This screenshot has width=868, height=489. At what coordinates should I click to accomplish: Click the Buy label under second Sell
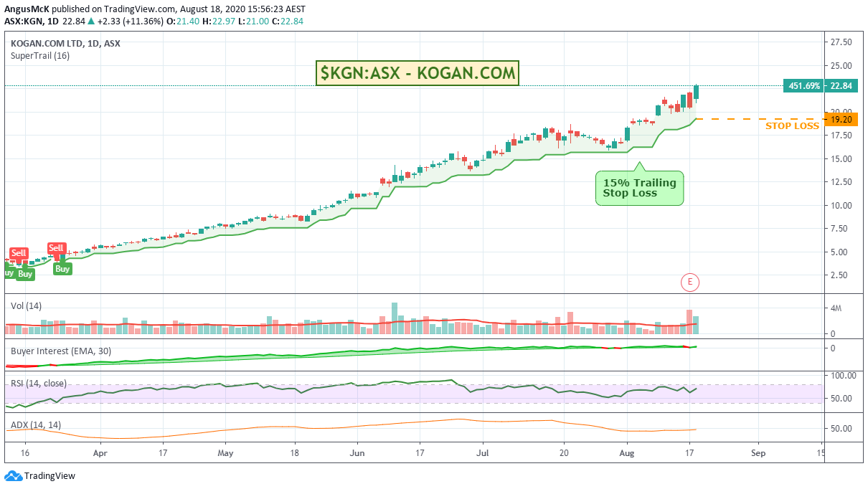[62, 269]
